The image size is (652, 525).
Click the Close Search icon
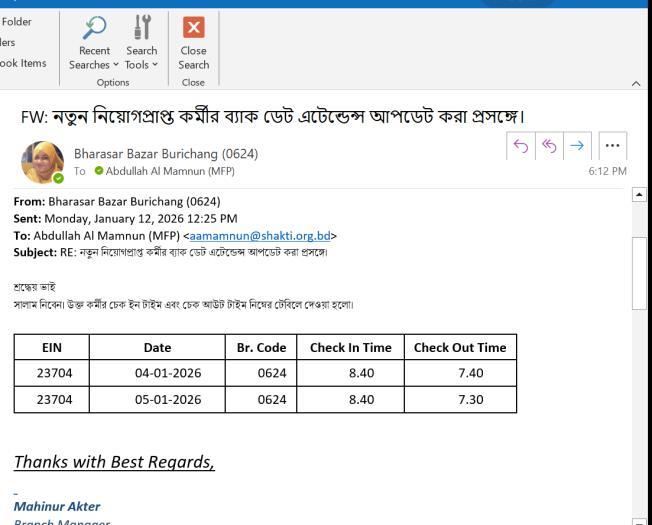coord(194,28)
